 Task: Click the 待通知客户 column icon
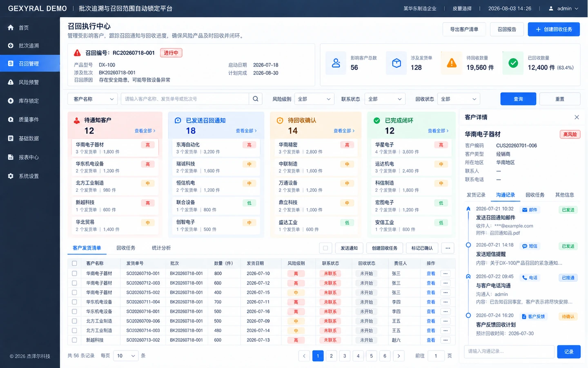(x=77, y=121)
